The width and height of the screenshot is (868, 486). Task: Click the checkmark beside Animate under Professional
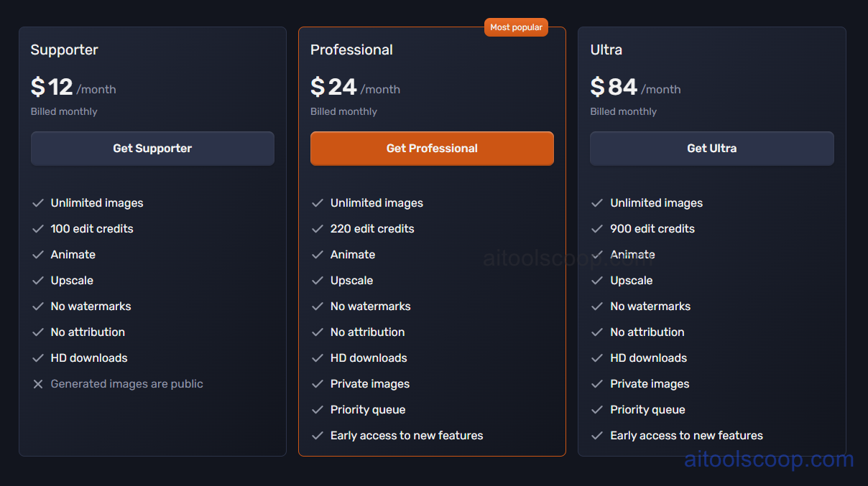point(318,255)
